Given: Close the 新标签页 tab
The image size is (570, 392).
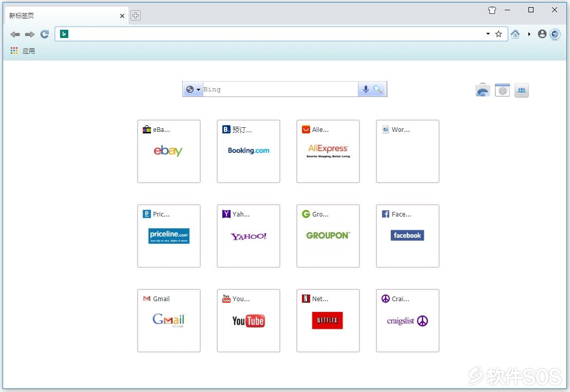Looking at the screenshot, I should coord(122,15).
